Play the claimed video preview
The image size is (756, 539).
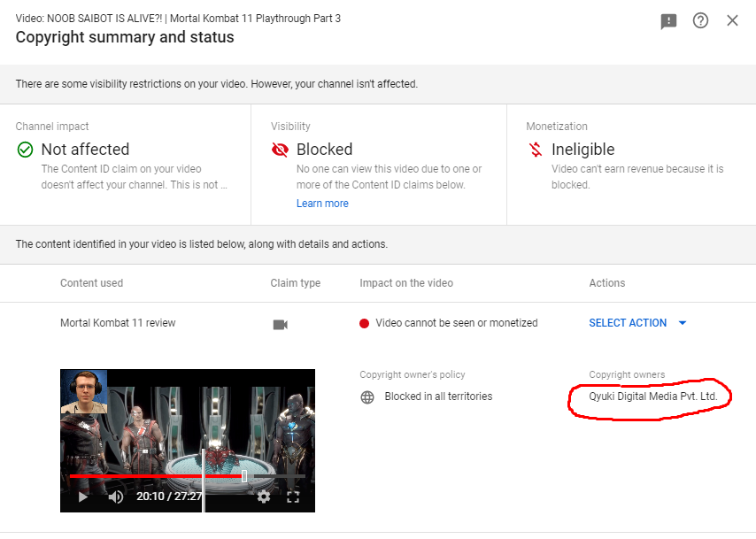83,497
